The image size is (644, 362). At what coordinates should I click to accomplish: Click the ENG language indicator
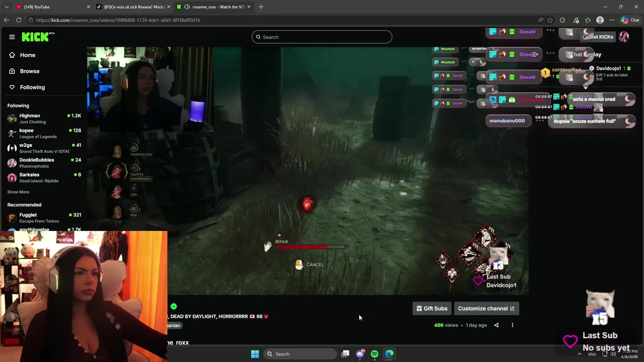[x=592, y=354]
